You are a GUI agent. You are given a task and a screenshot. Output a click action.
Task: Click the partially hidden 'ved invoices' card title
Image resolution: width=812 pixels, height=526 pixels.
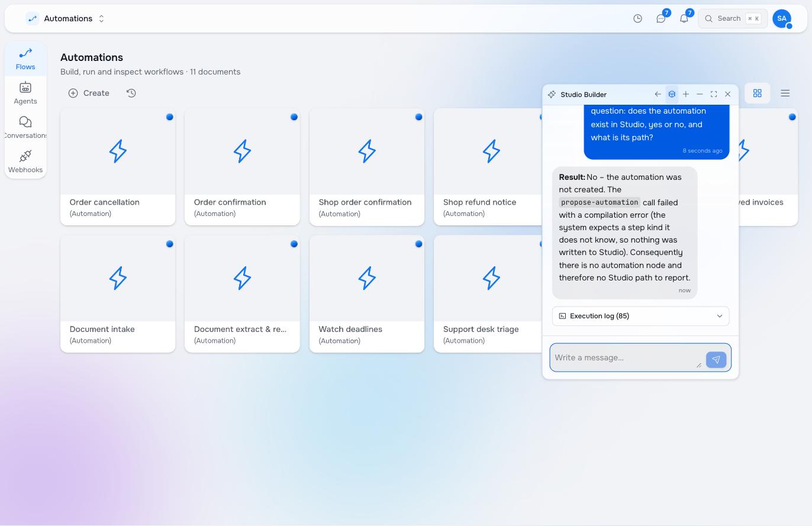coord(761,202)
